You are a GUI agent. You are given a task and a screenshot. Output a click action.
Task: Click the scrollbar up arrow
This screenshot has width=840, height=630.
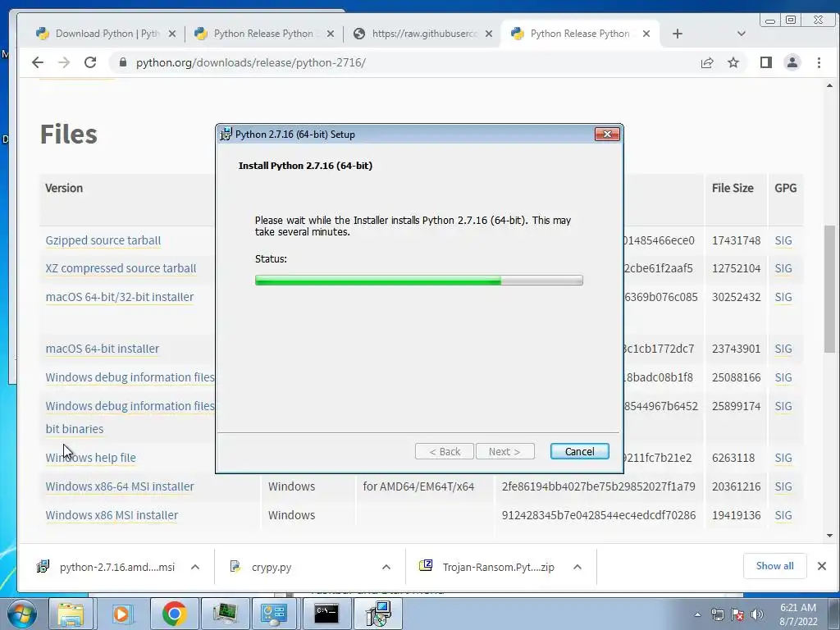pyautogui.click(x=829, y=85)
